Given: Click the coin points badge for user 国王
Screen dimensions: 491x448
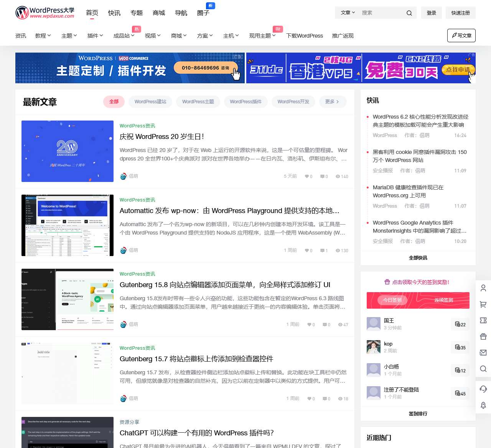Looking at the screenshot, I should pyautogui.click(x=460, y=324).
